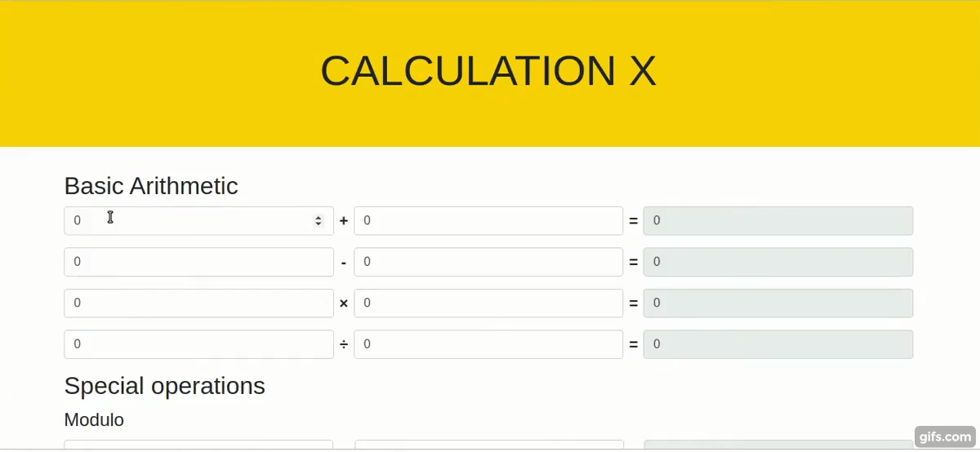The image size is (980, 452).
Task: Click the gifs.com watermark logo
Action: [945, 436]
